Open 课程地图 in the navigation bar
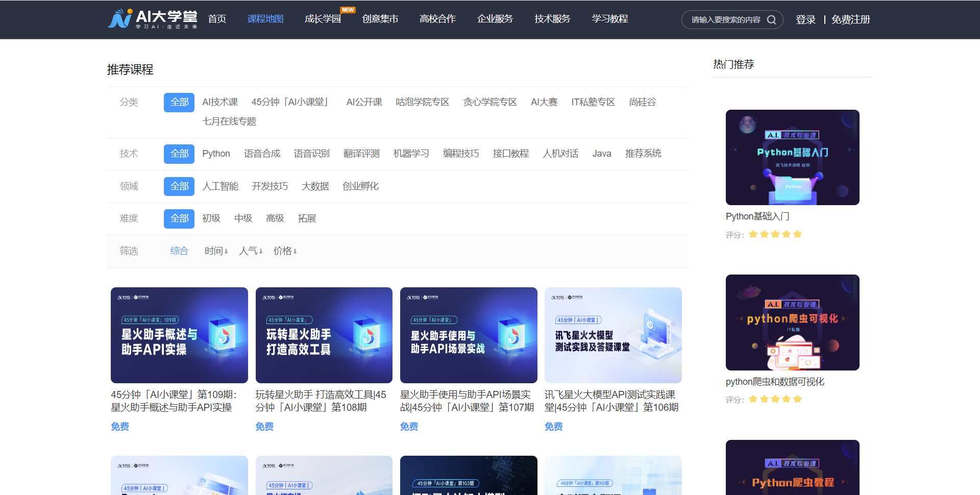 click(265, 19)
